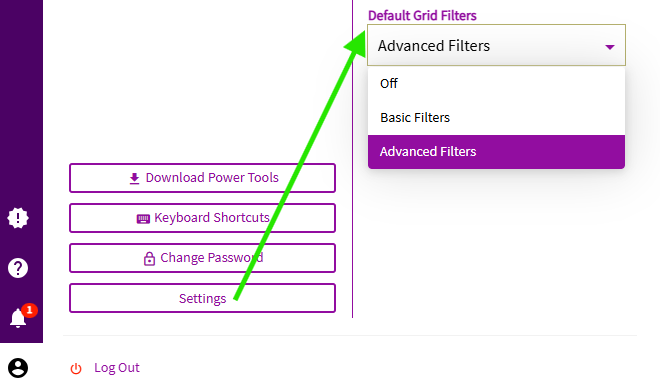Click the download arrow icon on Power Tools
This screenshot has height=389, width=660.
(x=134, y=179)
